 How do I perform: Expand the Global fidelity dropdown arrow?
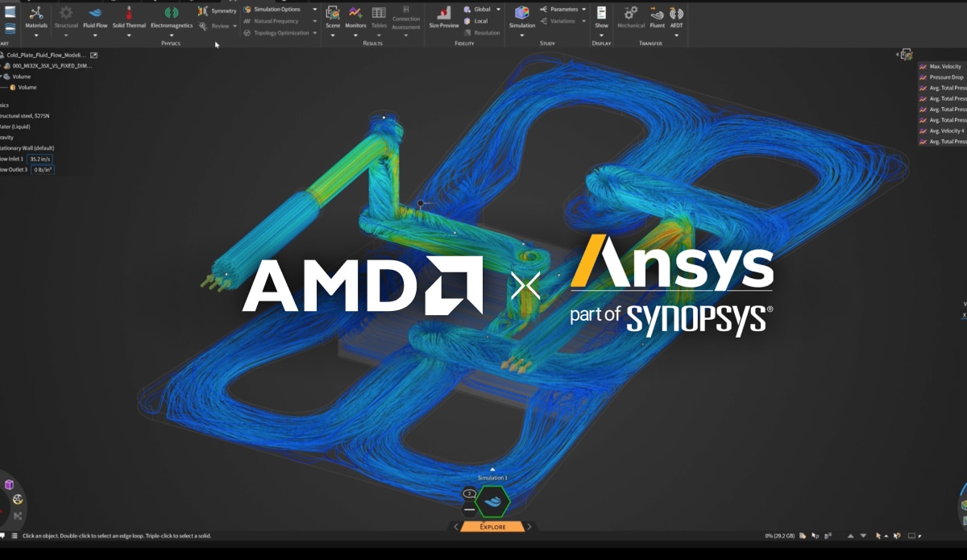(497, 9)
